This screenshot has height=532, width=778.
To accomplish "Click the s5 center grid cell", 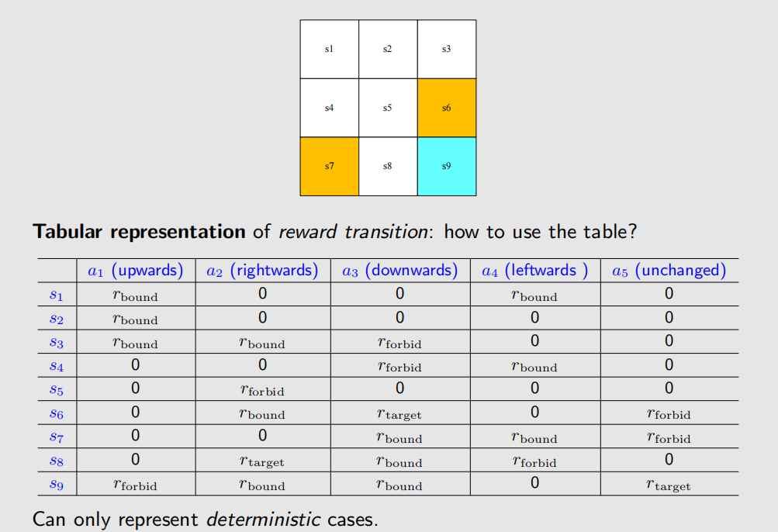I will click(x=387, y=108).
